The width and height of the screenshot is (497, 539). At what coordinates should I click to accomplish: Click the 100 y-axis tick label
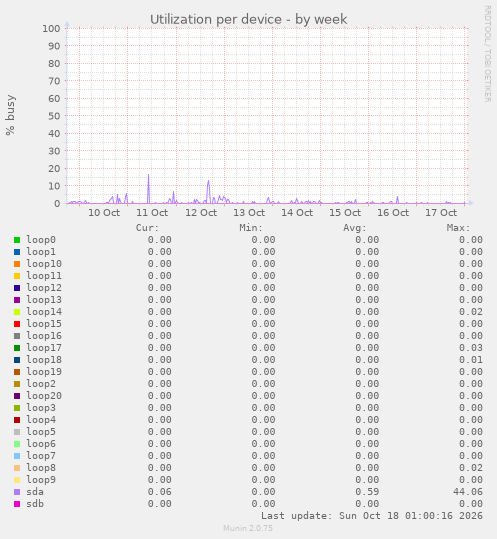pyautogui.click(x=51, y=29)
